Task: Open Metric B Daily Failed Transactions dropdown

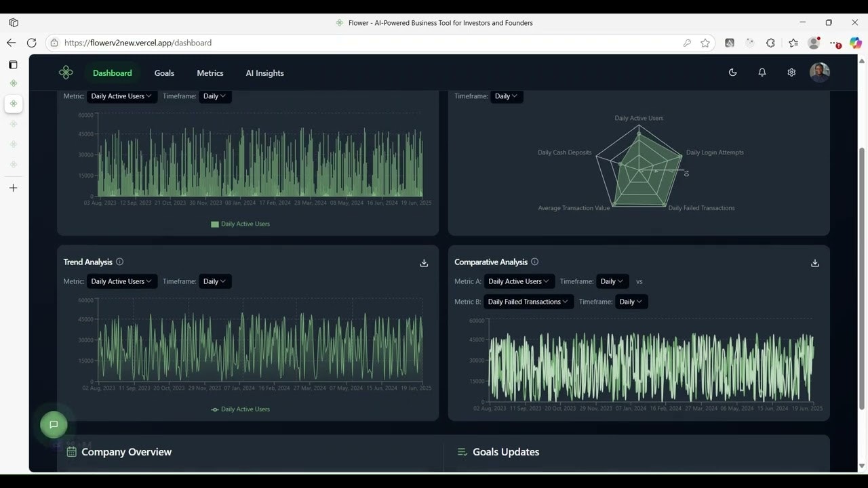Action: click(x=528, y=302)
